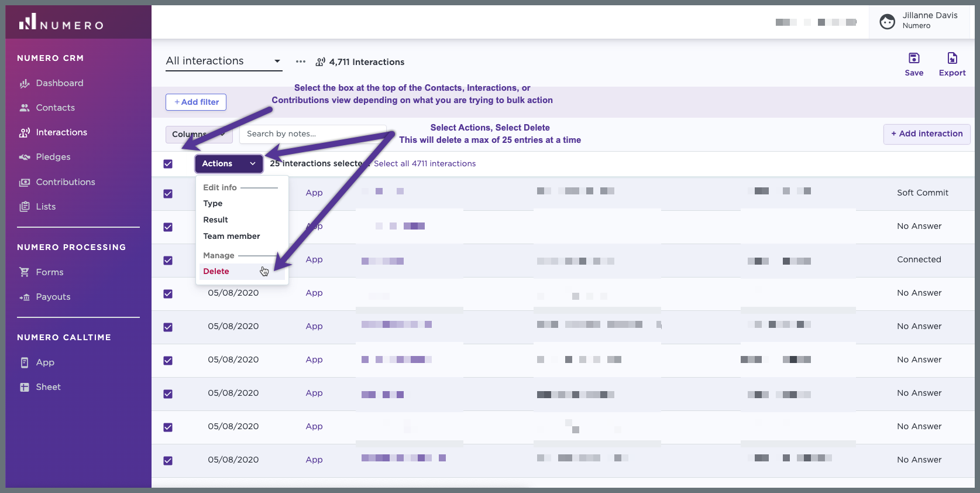Uncheck the Soft Commit row checkbox
Viewport: 980px width, 493px height.
168,194
